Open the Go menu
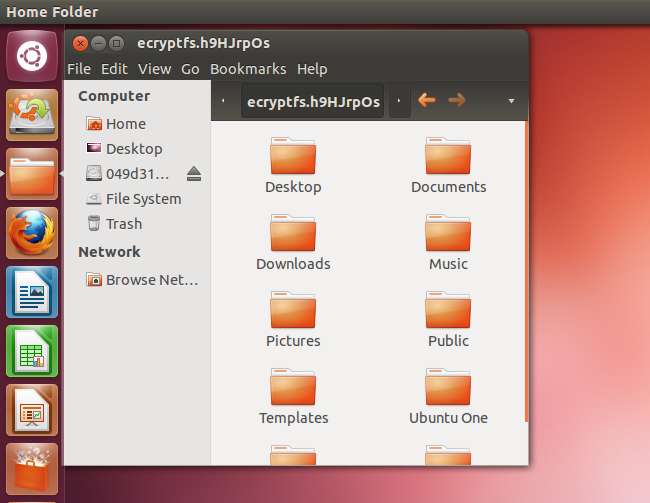Screen dimensions: 650x503 (x=190, y=69)
